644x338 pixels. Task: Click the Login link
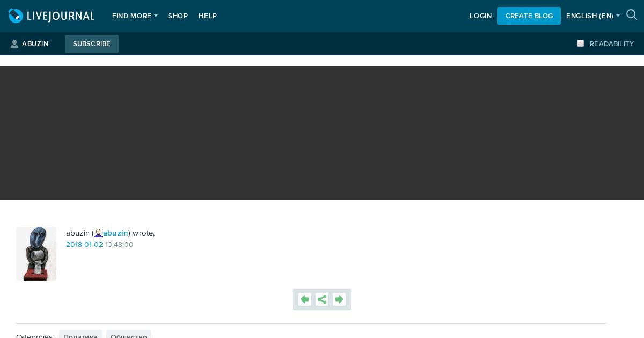pyautogui.click(x=480, y=16)
